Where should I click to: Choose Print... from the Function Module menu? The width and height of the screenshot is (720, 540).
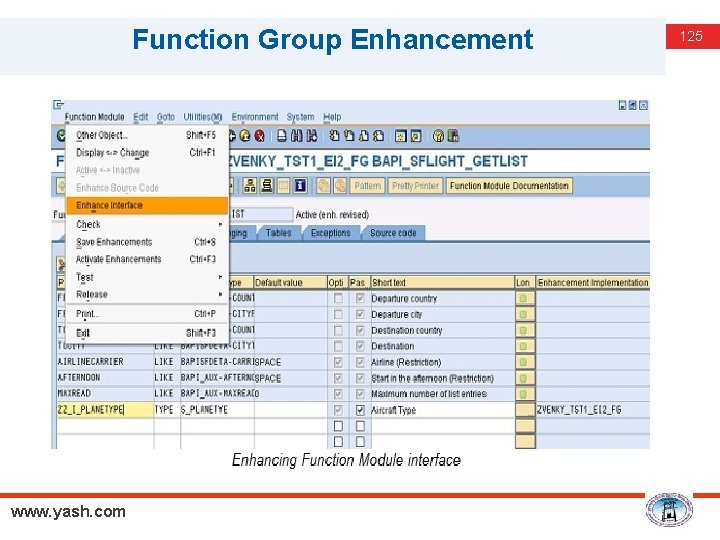click(147, 314)
